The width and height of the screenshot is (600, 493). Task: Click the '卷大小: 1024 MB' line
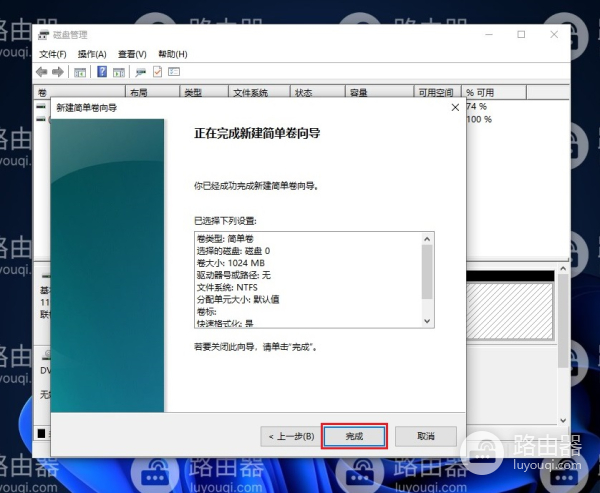[230, 263]
